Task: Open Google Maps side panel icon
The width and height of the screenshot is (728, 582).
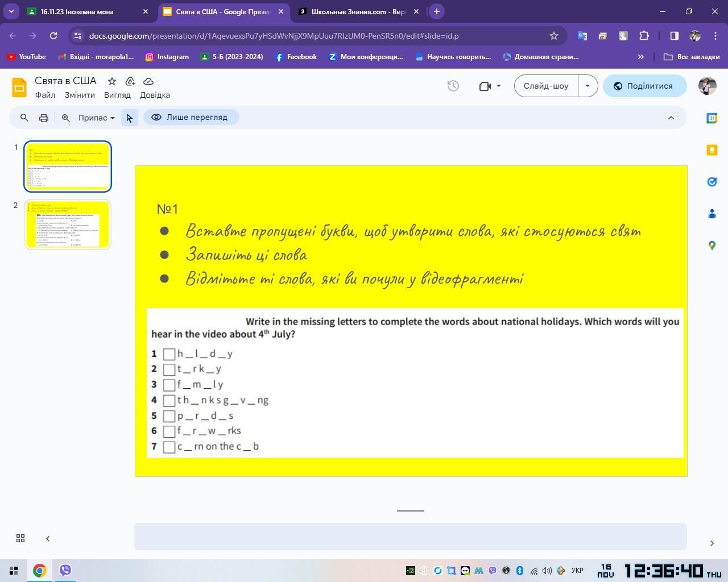Action: coord(712,246)
